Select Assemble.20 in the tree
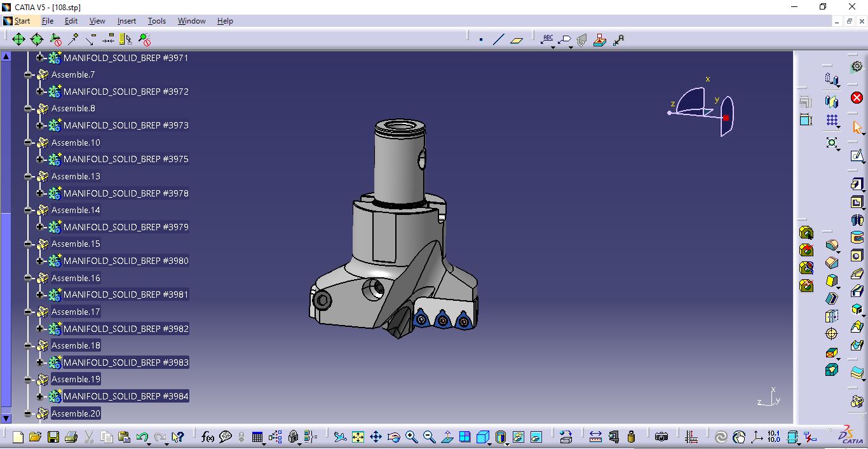Screen dimensions: 868x449 pos(76,413)
